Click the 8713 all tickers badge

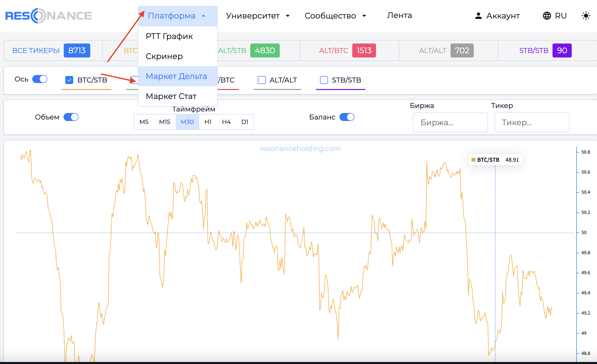77,50
